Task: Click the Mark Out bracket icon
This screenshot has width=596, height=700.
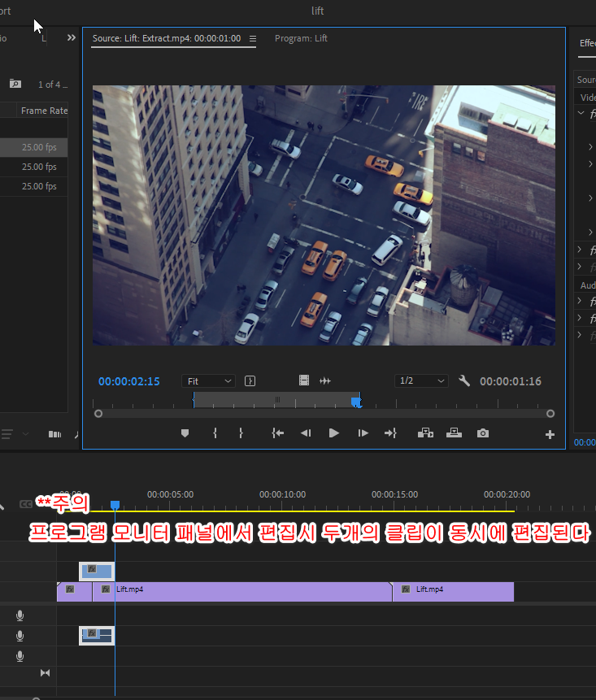Action: tap(241, 433)
